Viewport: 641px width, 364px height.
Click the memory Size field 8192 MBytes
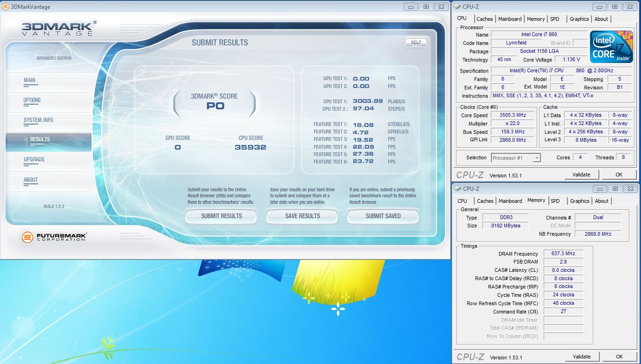(506, 226)
